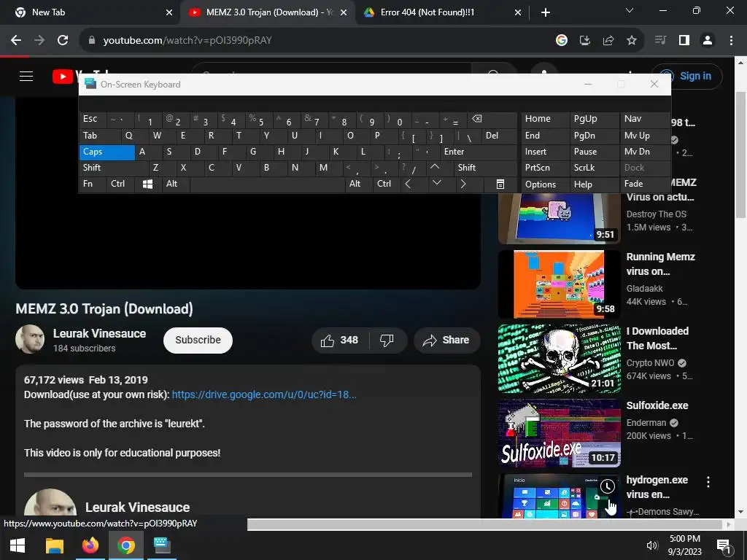
Task: Click the horizontal scrollbar at page bottom
Action: click(486, 525)
